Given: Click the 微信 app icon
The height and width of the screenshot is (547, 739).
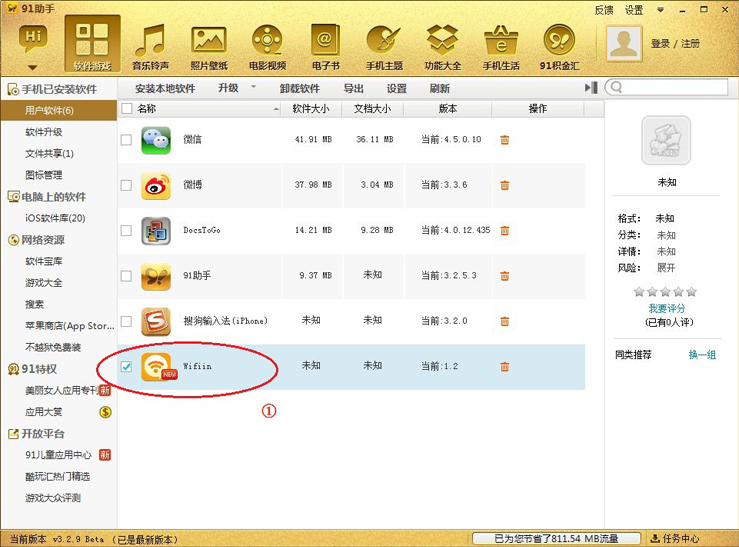Looking at the screenshot, I should [x=156, y=140].
